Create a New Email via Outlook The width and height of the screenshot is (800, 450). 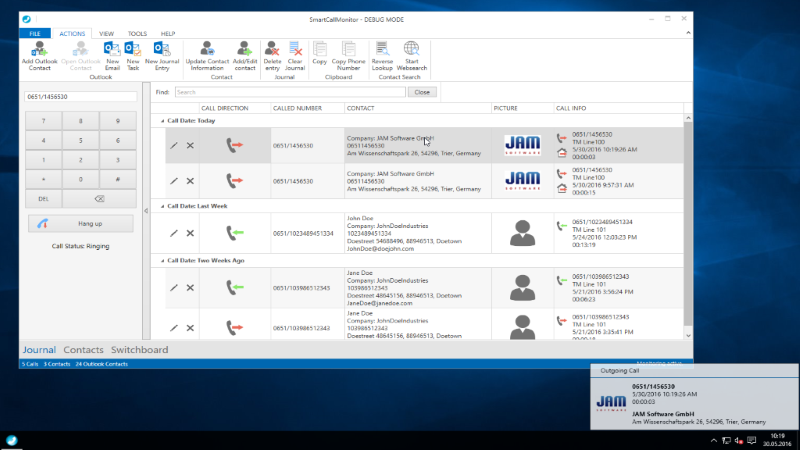pos(112,56)
